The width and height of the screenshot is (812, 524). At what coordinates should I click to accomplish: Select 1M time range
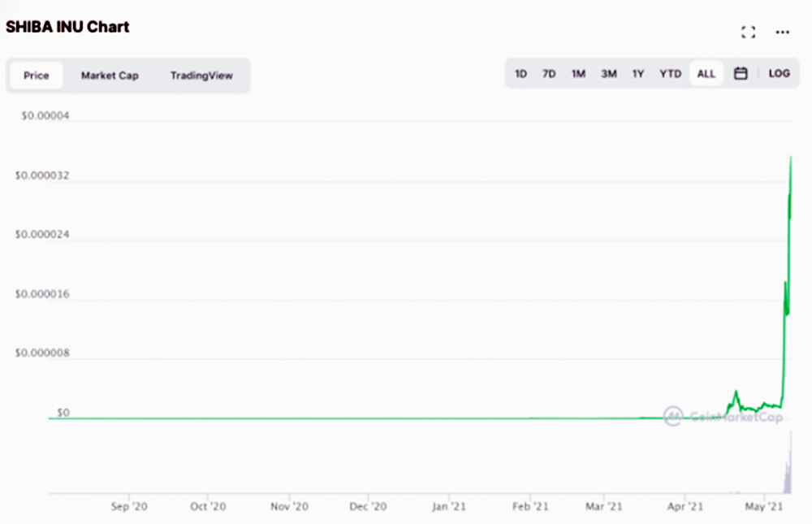[x=578, y=74]
